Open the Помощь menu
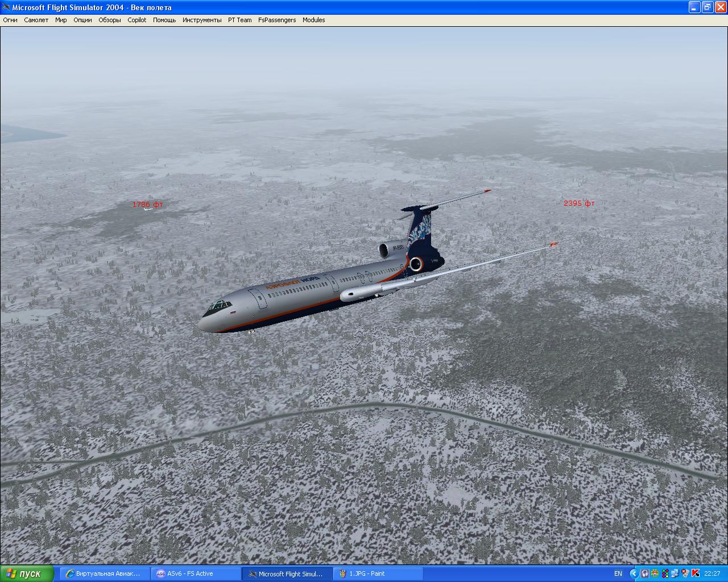The height and width of the screenshot is (582, 728). [164, 20]
